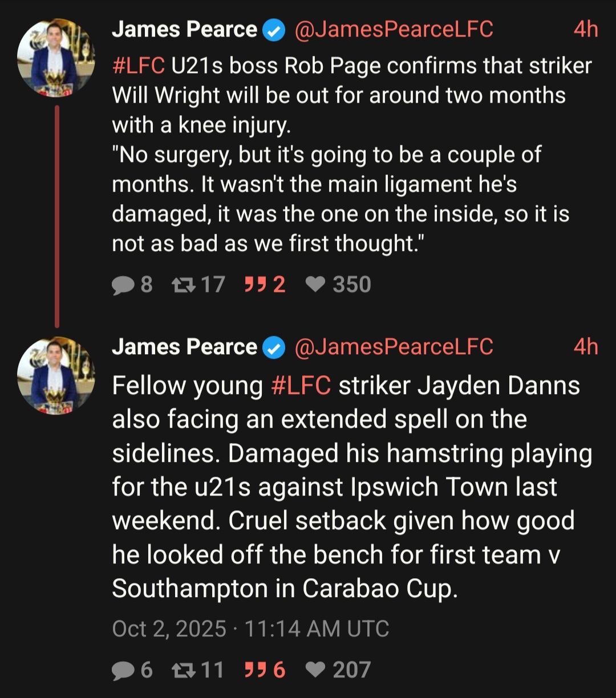Screen dimensions: 616x698
Task: Click James Pearce name on second tweet
Action: click(x=184, y=347)
